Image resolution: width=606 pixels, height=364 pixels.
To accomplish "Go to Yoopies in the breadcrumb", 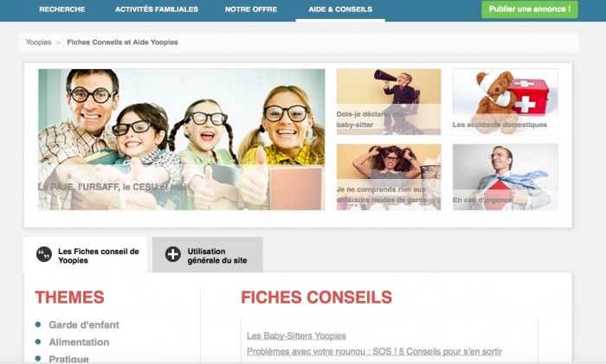I will point(39,42).
